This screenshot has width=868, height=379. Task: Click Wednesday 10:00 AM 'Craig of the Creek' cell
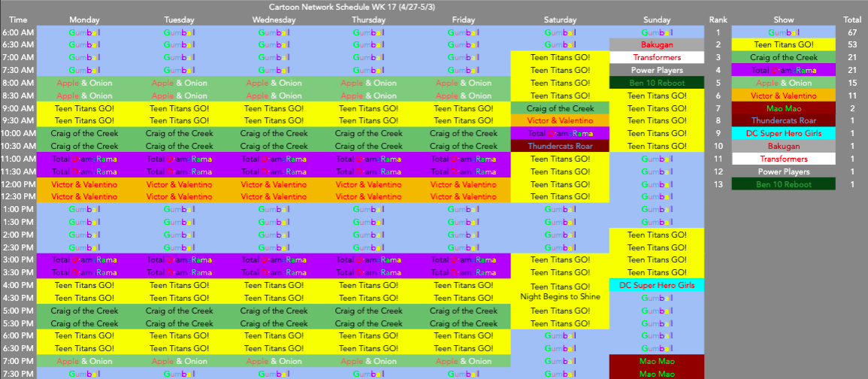274,133
